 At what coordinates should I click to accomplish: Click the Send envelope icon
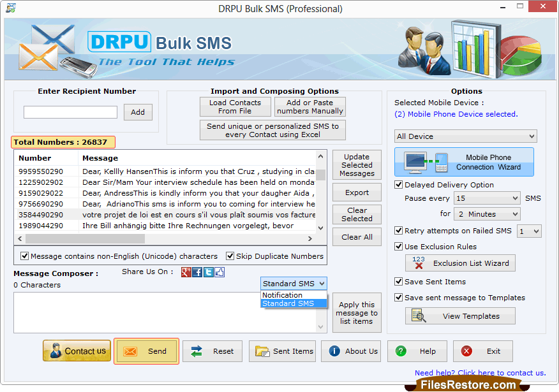[130, 351]
